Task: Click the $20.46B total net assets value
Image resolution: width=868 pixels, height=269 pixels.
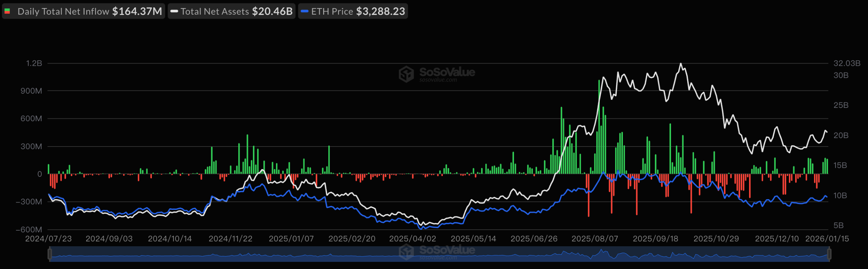Action: coord(272,12)
